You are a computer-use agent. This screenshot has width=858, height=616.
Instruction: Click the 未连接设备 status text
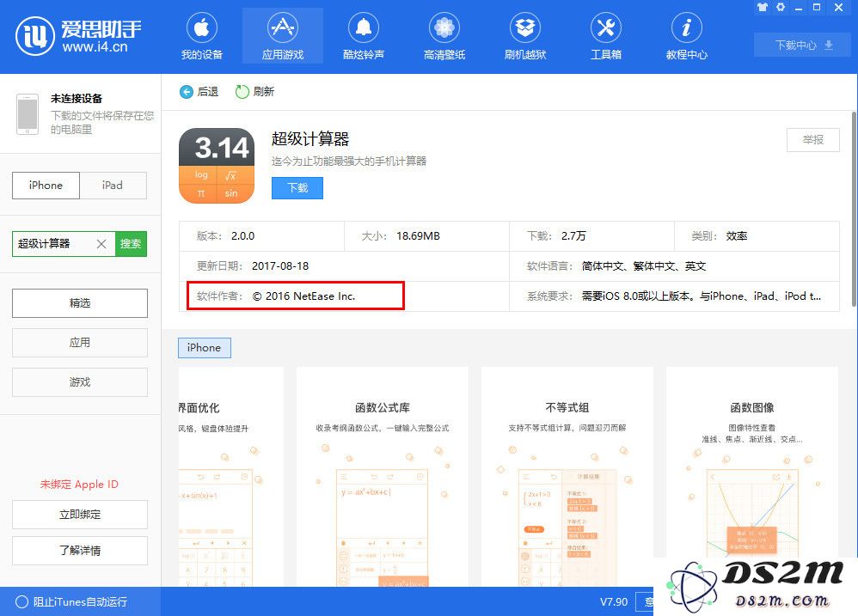point(77,99)
